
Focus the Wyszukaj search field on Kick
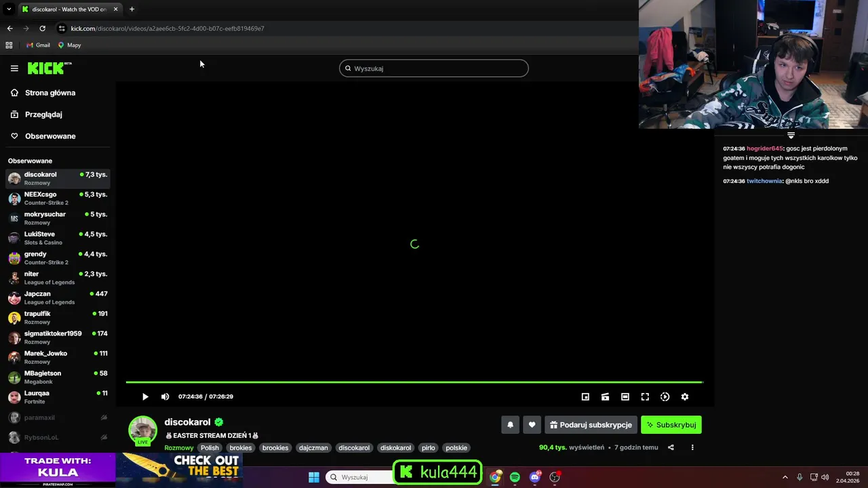tap(434, 68)
